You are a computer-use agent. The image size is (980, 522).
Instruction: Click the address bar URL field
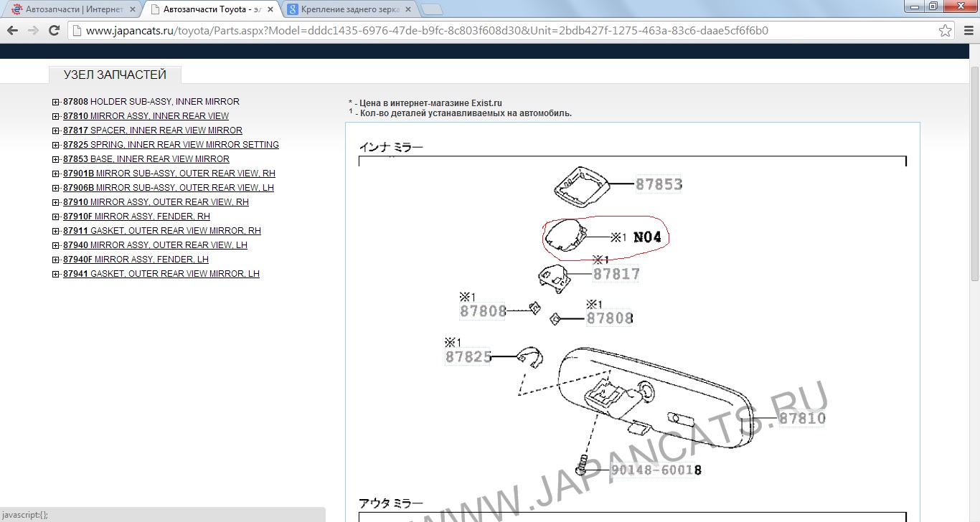[x=502, y=31]
